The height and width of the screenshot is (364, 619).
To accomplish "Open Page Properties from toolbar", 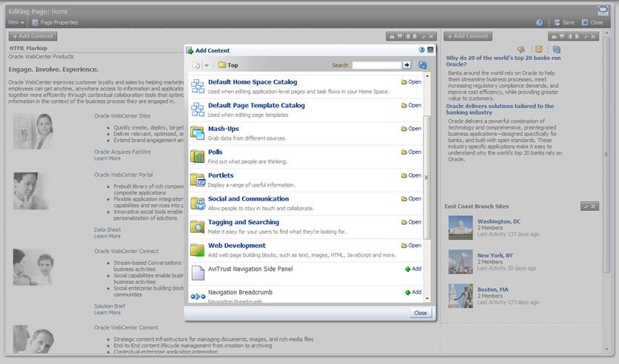I will (55, 22).
